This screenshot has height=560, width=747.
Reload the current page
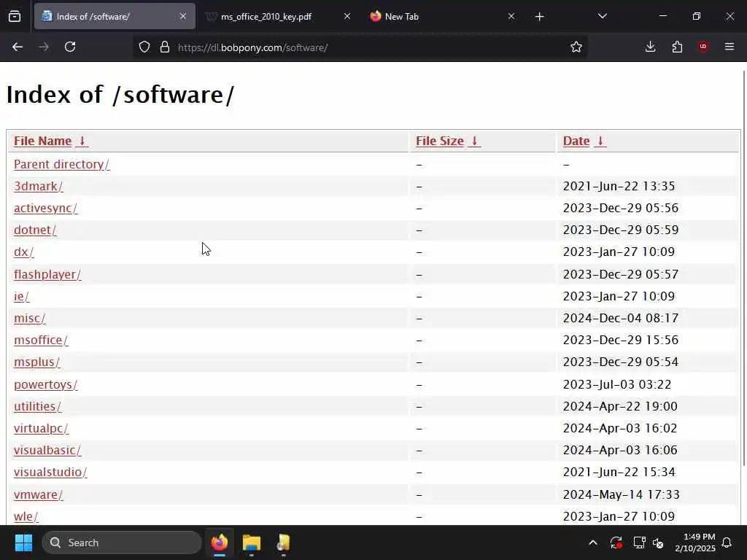click(70, 47)
